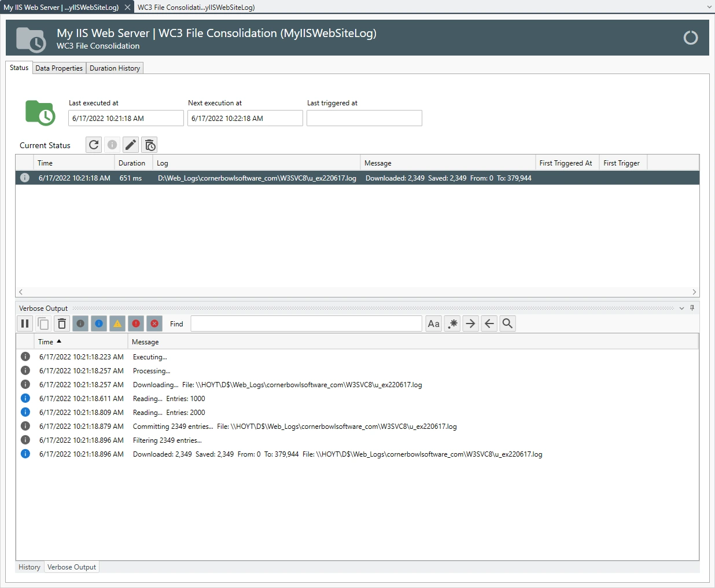Pause the verbose output
The height and width of the screenshot is (588, 715).
point(25,324)
